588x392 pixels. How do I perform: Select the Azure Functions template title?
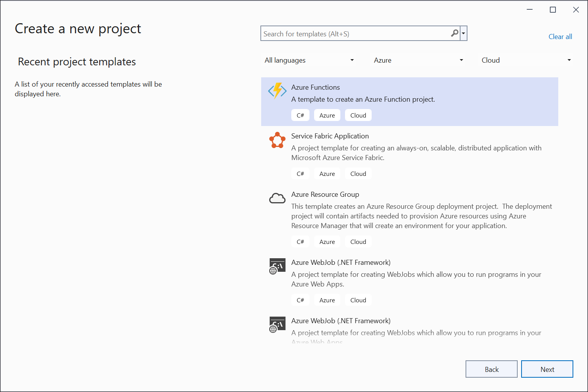(x=316, y=87)
